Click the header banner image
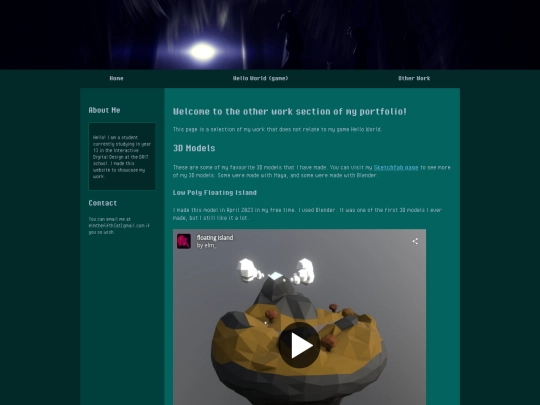 click(270, 34)
